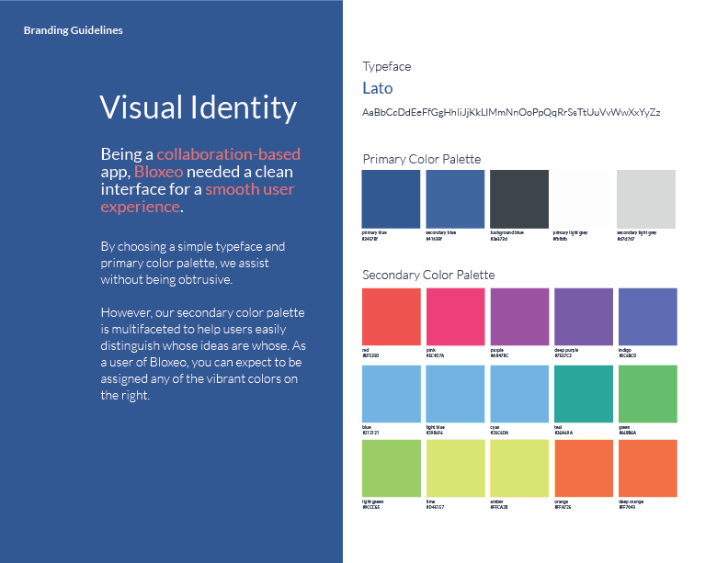Click the 'teal' label text
Screen dimensions: 728x563
(558, 427)
